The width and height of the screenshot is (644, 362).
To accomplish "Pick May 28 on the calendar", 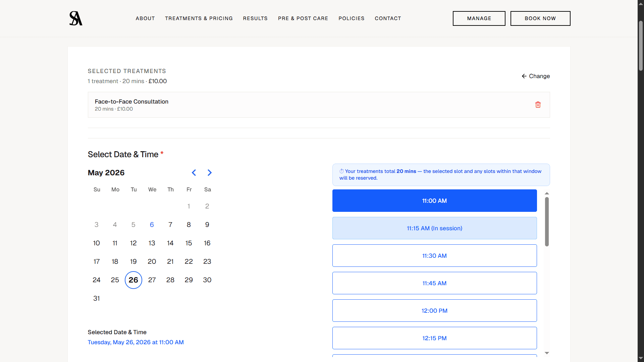I will pyautogui.click(x=170, y=280).
